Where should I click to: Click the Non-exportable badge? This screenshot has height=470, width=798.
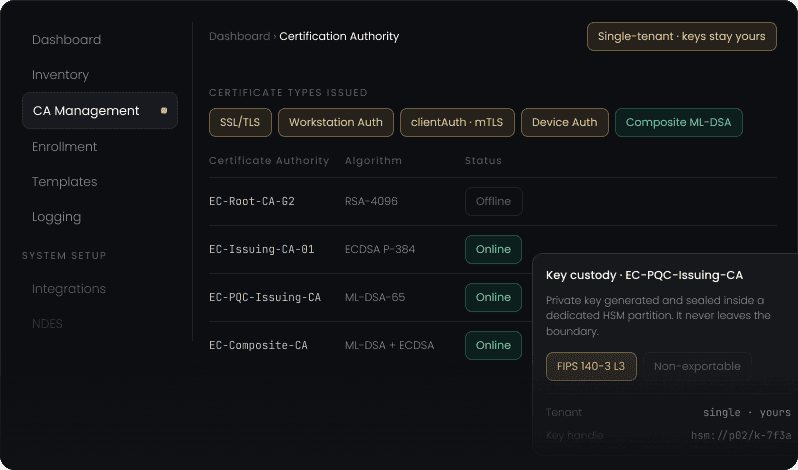click(x=697, y=366)
